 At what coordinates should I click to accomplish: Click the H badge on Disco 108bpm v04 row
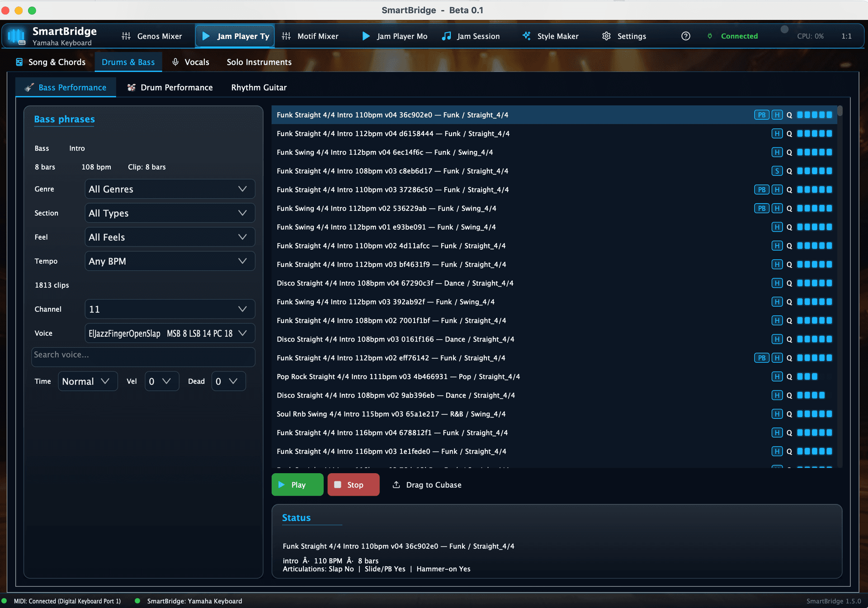(x=777, y=283)
